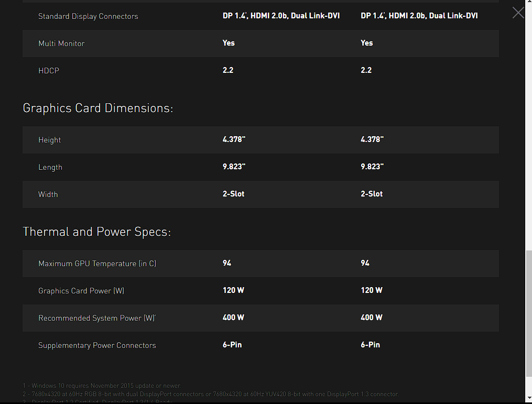This screenshot has height=404, width=532.
Task: Click the left column 400 W value
Action: click(233, 318)
